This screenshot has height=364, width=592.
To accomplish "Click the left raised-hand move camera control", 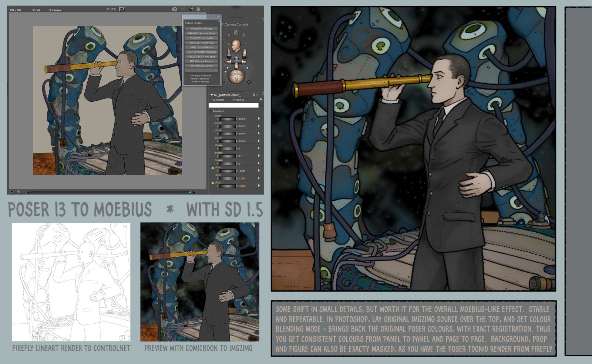I will 229,54.
